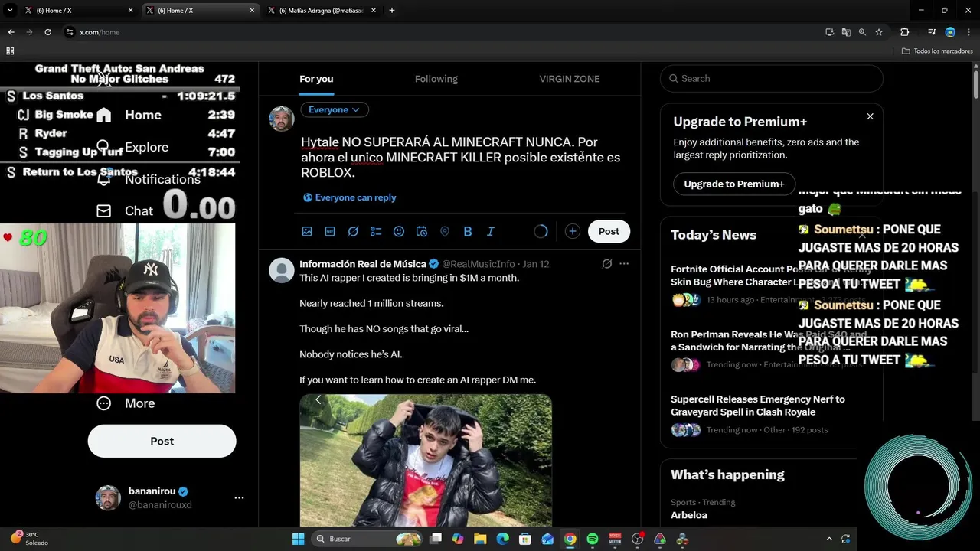Open the Información Real de Música profile
This screenshot has width=980, height=551.
point(363,264)
